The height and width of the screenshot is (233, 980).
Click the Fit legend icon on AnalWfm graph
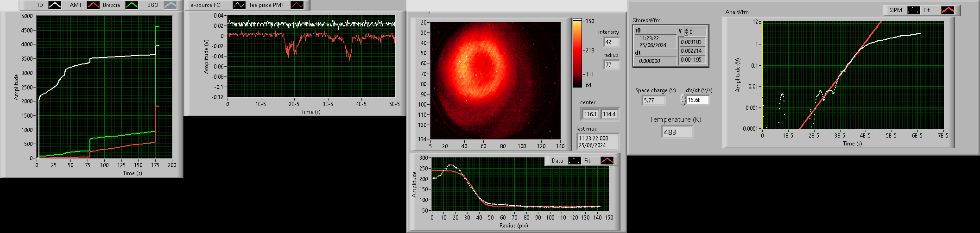click(x=947, y=10)
